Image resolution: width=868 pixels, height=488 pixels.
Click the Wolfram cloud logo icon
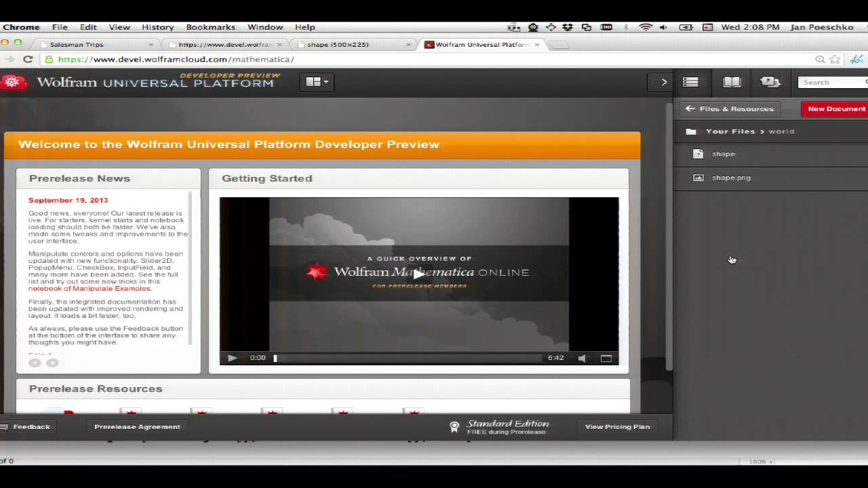[12, 83]
